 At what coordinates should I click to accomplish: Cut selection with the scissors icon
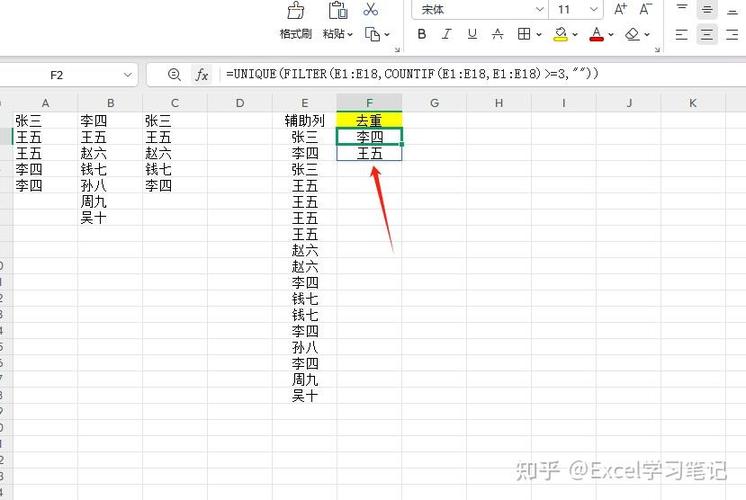[x=370, y=10]
